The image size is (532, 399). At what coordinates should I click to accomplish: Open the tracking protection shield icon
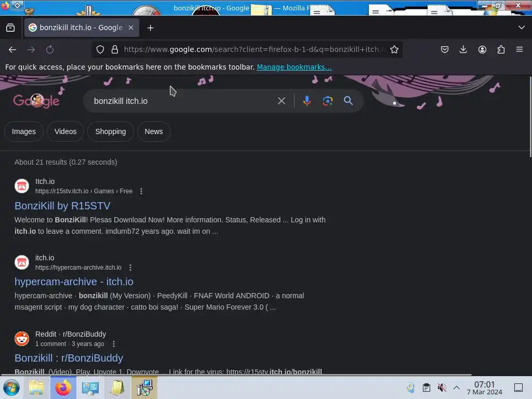click(x=100, y=49)
